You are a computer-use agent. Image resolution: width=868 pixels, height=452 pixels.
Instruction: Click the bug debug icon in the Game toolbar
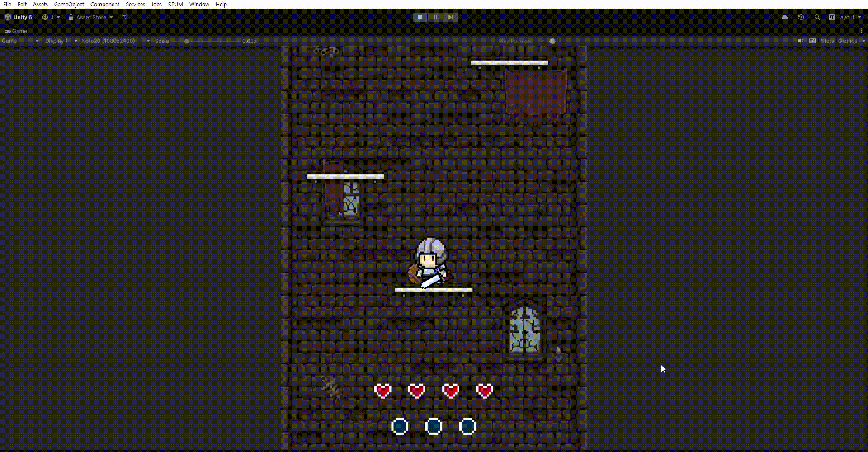pyautogui.click(x=552, y=41)
